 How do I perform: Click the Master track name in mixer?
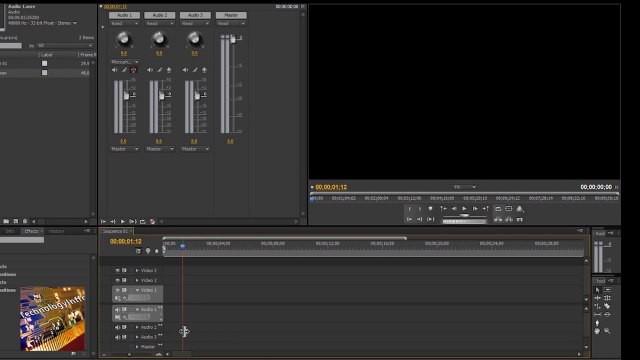231,15
